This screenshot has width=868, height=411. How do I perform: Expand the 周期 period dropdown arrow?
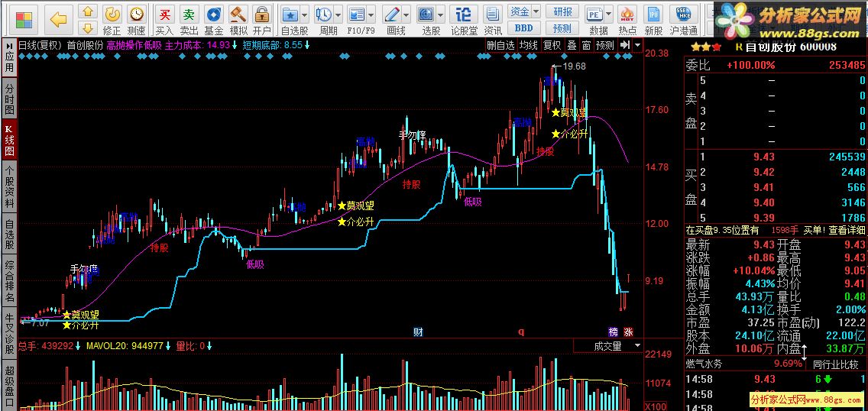click(x=337, y=15)
